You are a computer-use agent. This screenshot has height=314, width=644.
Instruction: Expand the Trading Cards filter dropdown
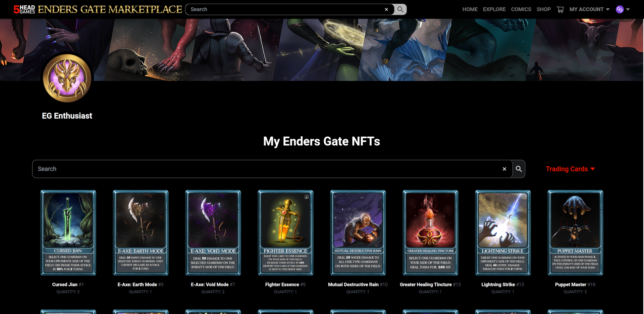(570, 169)
